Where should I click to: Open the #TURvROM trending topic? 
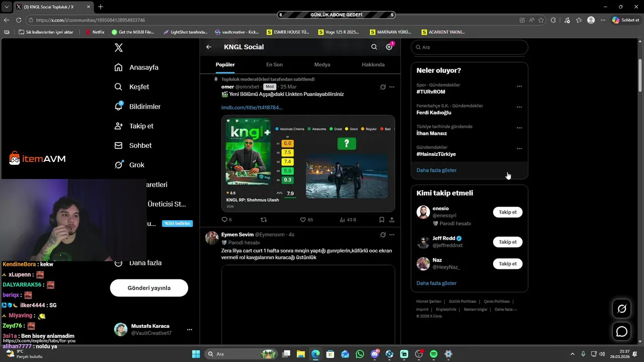tap(431, 92)
